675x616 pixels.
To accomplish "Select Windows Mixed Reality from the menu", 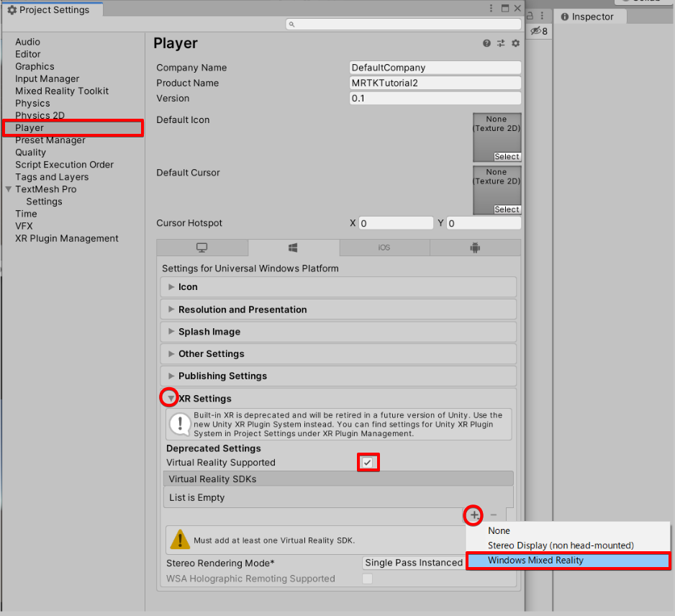I will [x=568, y=561].
